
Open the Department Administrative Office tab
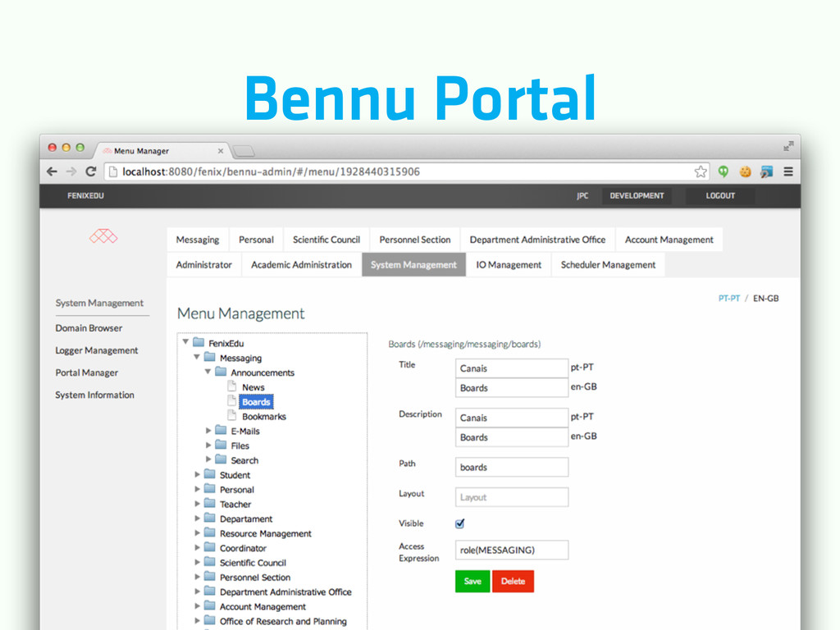(537, 240)
